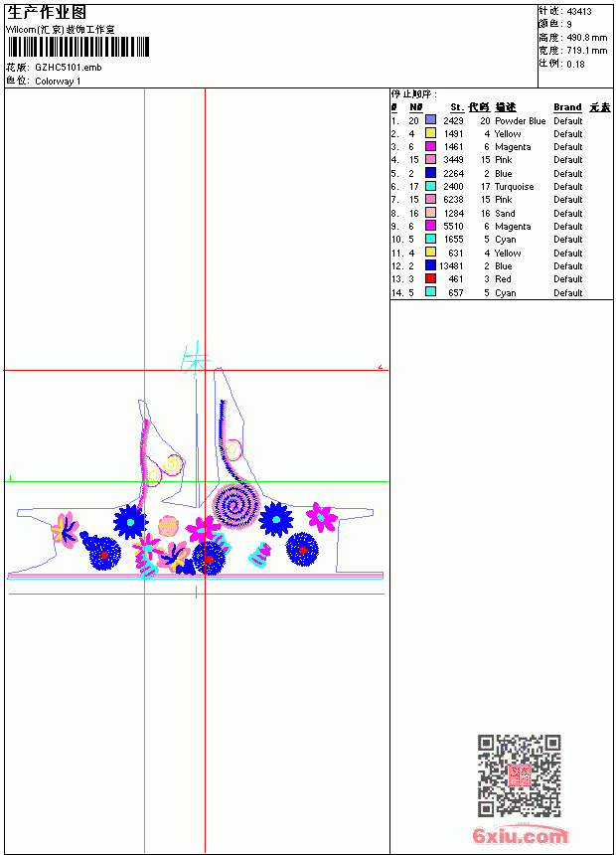The height and width of the screenshot is (855, 616).
Task: Open the 6xiu.com watermark link
Action: [520, 835]
